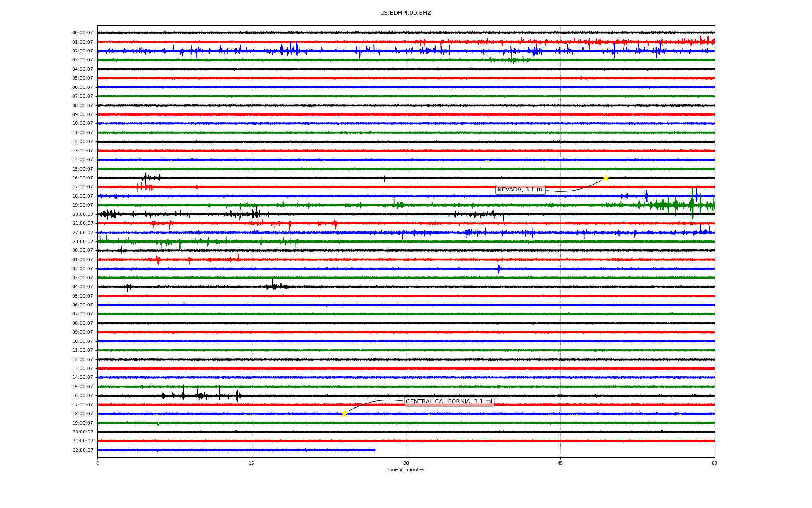Click the 'time in minutes' axis label
Viewport: 812px width, 508px height.
point(406,470)
